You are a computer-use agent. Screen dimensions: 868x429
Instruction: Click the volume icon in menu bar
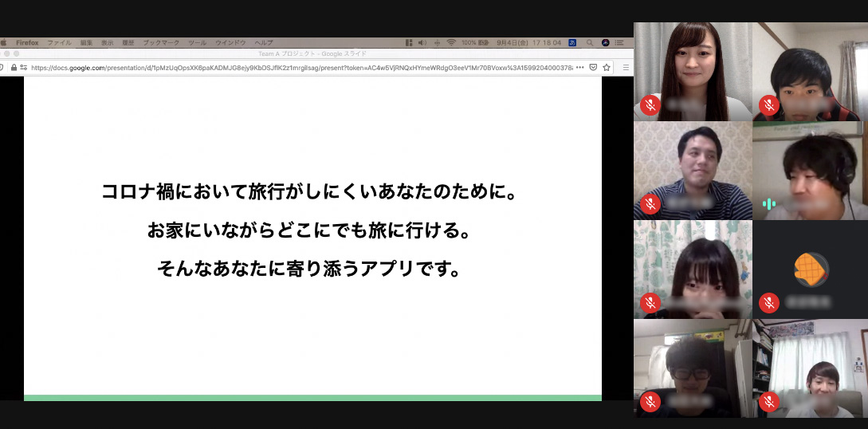422,42
